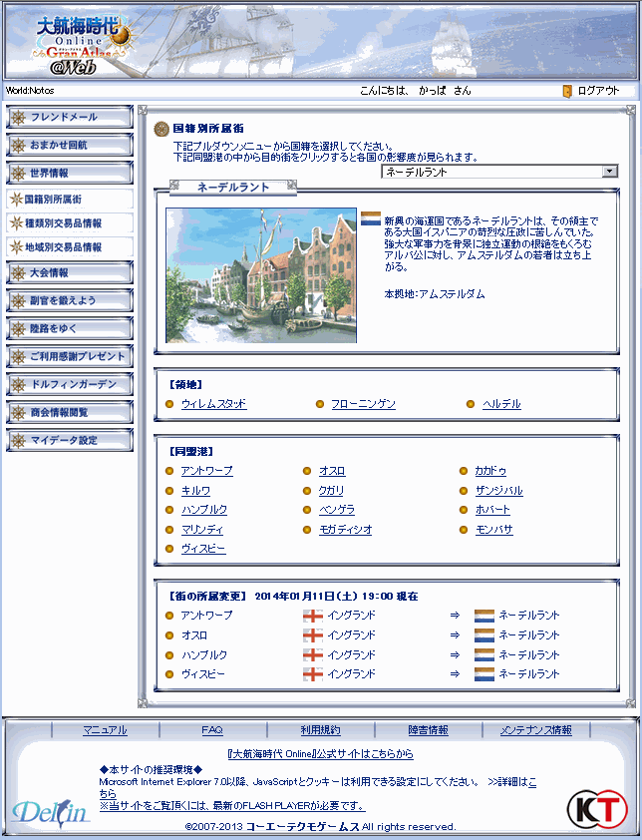642x840 pixels.
Task: Select the 世界情報 menu button
Action: click(x=70, y=173)
